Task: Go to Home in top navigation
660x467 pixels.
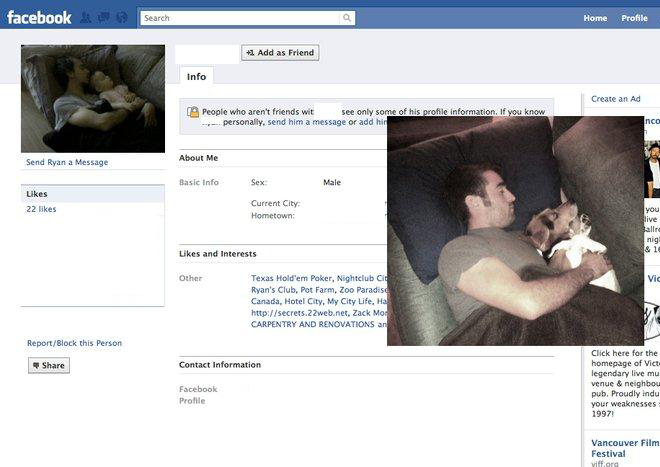Action: click(x=595, y=18)
